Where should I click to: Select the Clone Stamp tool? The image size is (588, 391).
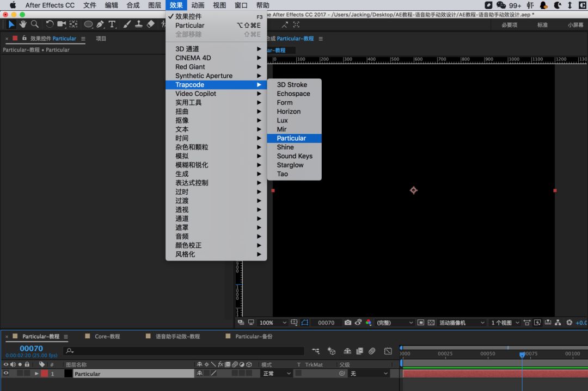(138, 24)
